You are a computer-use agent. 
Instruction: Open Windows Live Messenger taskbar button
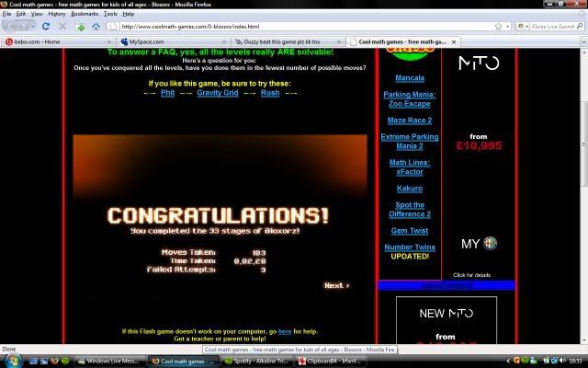pos(107,360)
